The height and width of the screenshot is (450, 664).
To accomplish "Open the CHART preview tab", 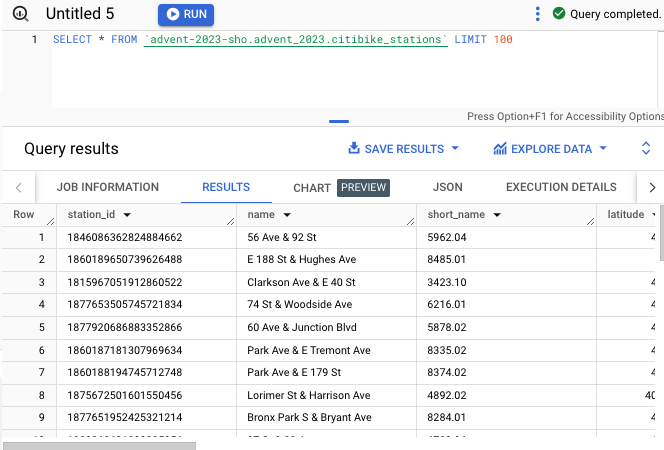I will point(341,188).
